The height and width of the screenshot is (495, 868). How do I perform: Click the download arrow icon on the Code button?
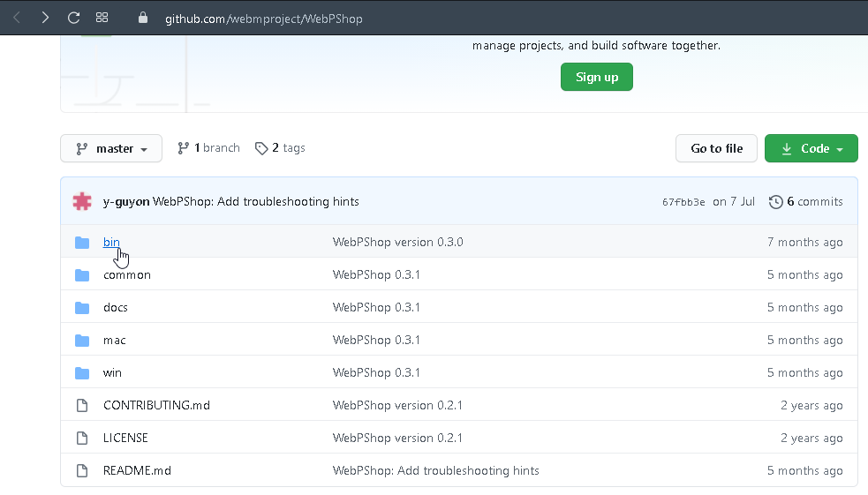coord(787,149)
